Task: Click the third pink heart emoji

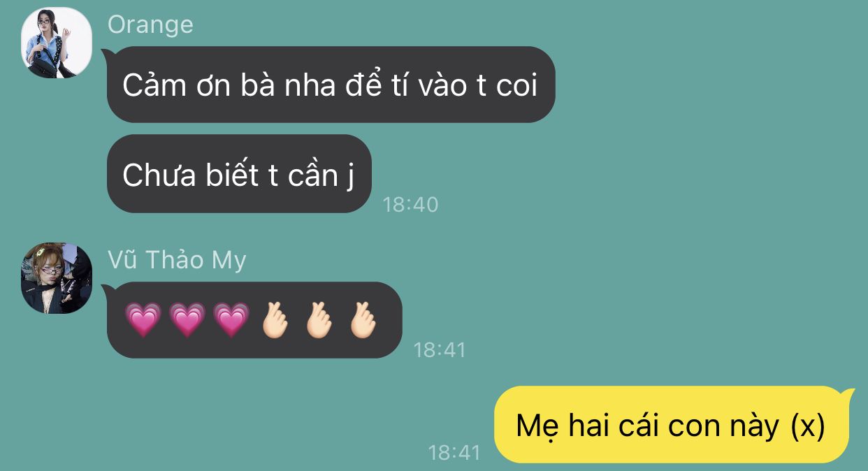Action: 231,321
